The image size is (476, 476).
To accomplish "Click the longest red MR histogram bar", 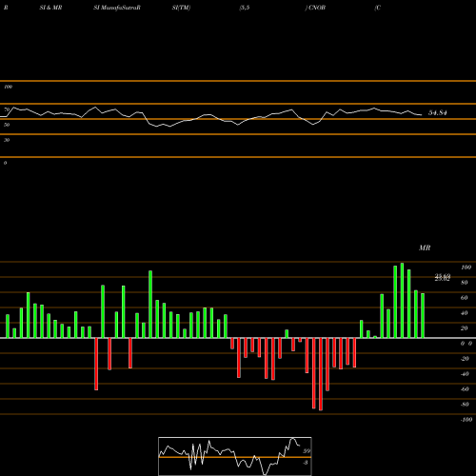I will click(321, 374).
